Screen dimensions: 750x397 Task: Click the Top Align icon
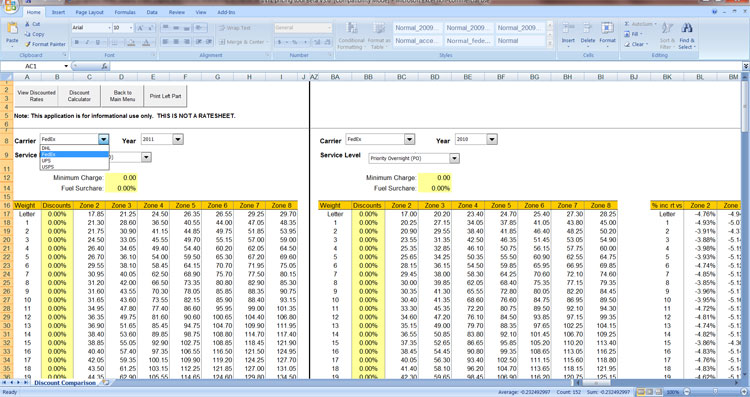165,28
